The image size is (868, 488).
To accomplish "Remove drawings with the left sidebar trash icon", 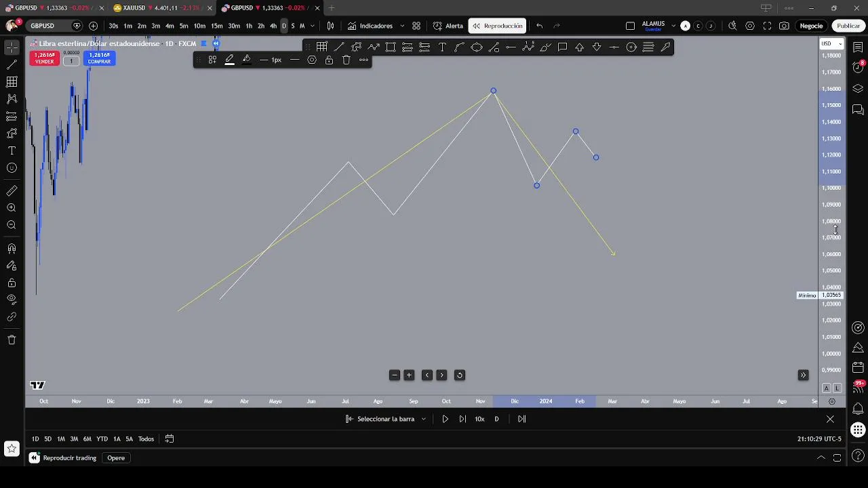I will [x=12, y=340].
